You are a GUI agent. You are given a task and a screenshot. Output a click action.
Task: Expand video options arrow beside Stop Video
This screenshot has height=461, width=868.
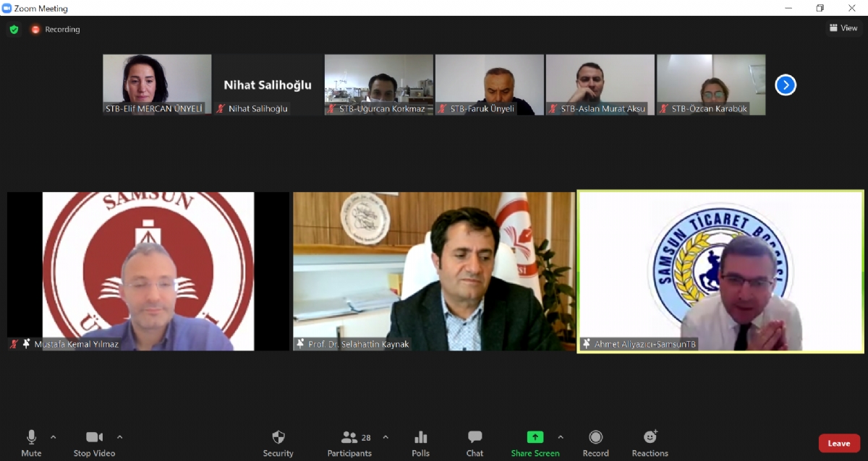click(120, 437)
